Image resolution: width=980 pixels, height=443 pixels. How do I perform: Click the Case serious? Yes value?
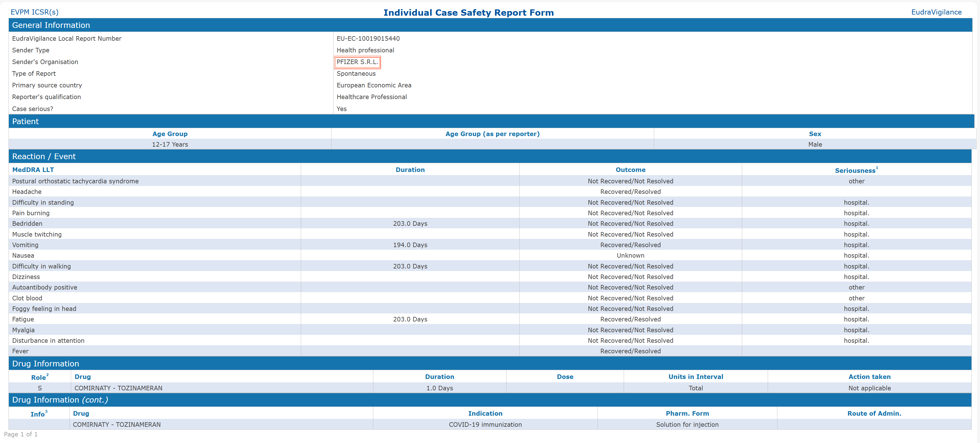341,109
